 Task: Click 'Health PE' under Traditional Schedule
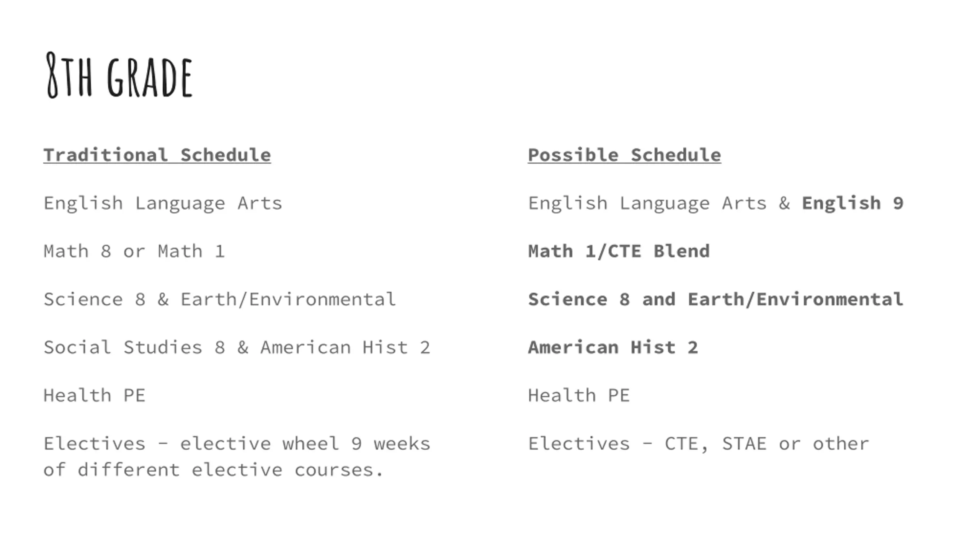tap(94, 395)
